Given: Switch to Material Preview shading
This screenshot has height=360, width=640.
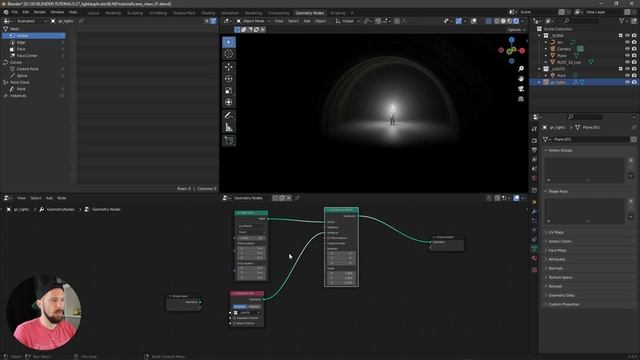Looking at the screenshot, I should click(x=509, y=21).
